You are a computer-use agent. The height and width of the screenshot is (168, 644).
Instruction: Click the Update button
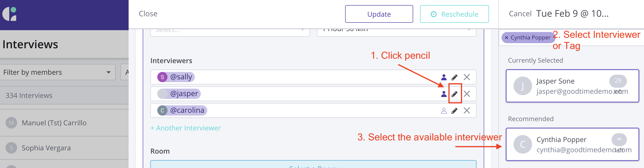click(379, 14)
